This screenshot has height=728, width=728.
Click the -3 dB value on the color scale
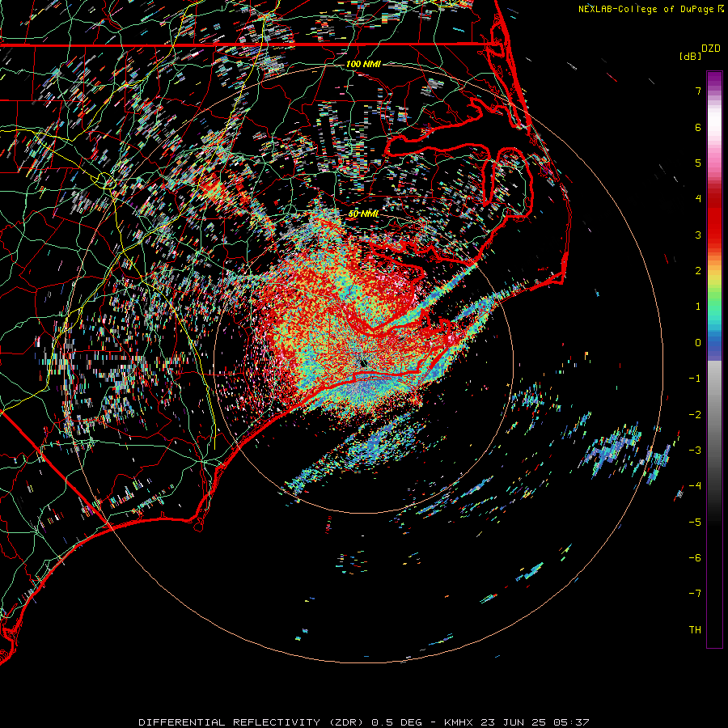(695, 451)
